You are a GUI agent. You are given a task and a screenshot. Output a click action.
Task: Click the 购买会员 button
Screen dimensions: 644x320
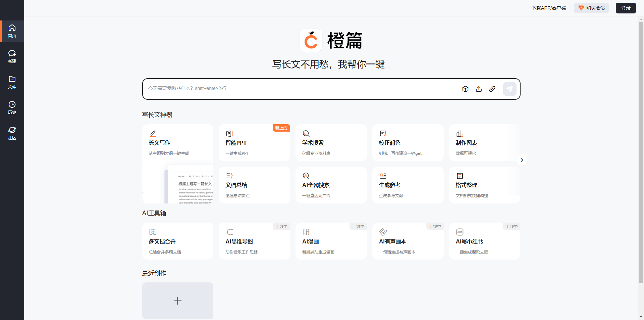(x=591, y=8)
